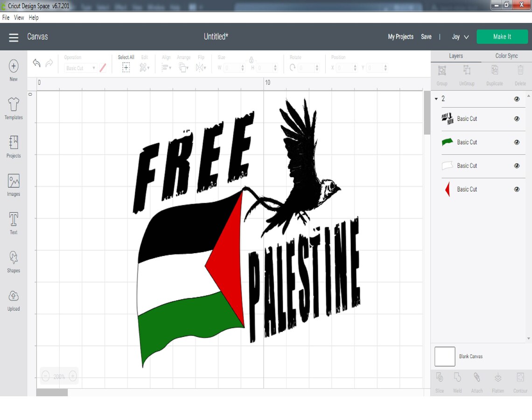Switch to the Color Sync tab
The height and width of the screenshot is (420, 532).
tap(506, 55)
